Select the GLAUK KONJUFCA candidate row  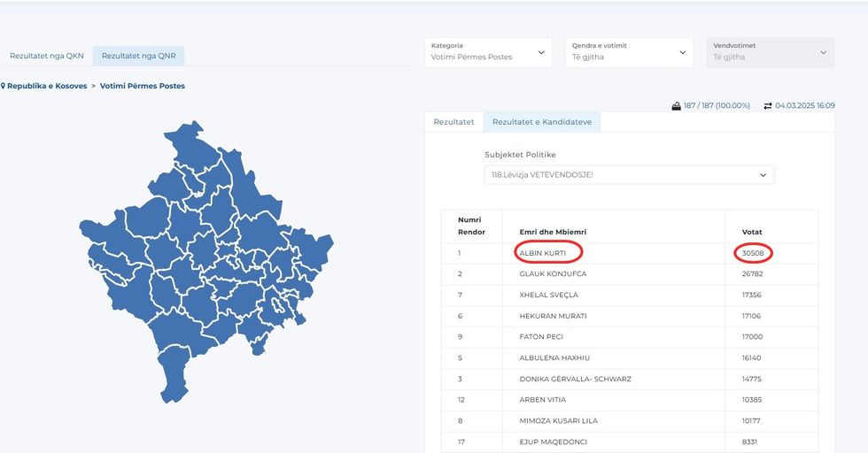coord(553,274)
